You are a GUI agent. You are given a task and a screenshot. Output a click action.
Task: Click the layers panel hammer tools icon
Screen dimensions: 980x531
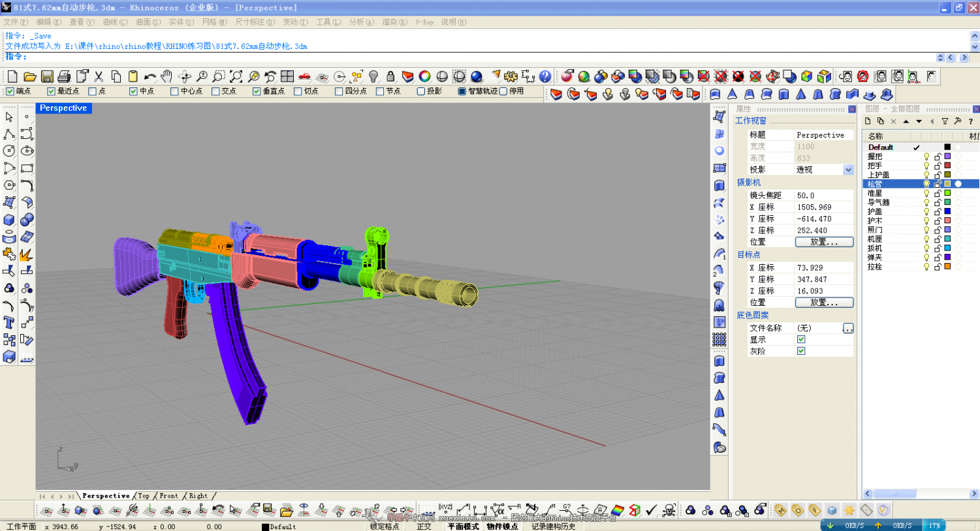tap(958, 121)
